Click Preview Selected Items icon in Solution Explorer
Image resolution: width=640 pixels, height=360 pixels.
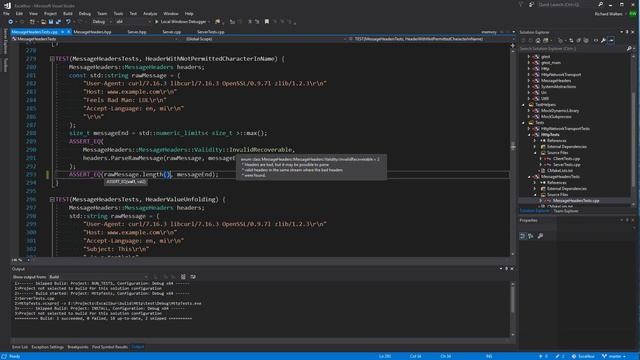[611, 40]
